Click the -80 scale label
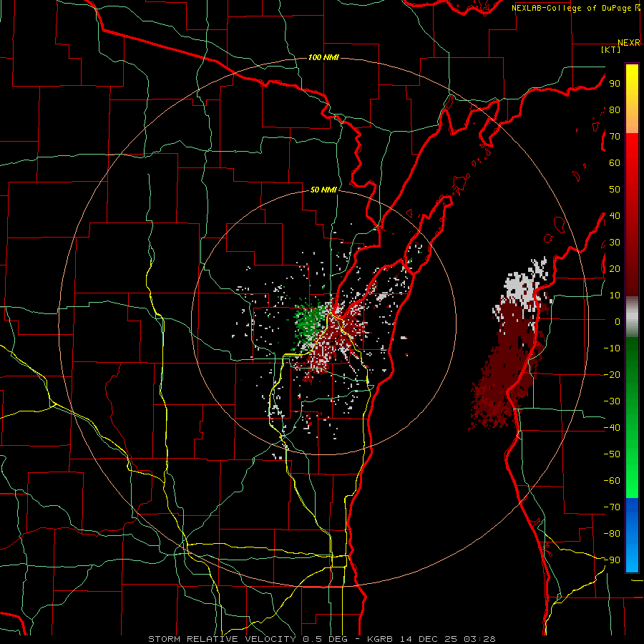Image resolution: width=644 pixels, height=644 pixels. [612, 534]
